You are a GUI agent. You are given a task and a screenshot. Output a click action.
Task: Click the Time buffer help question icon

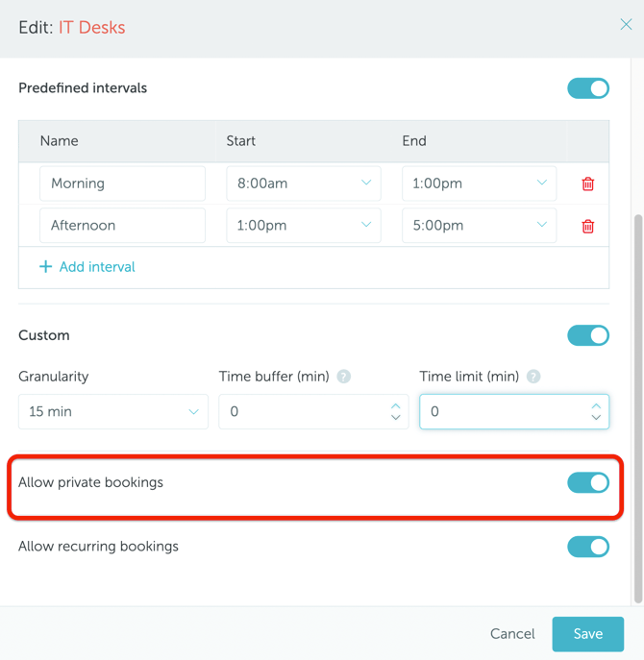coord(344,377)
